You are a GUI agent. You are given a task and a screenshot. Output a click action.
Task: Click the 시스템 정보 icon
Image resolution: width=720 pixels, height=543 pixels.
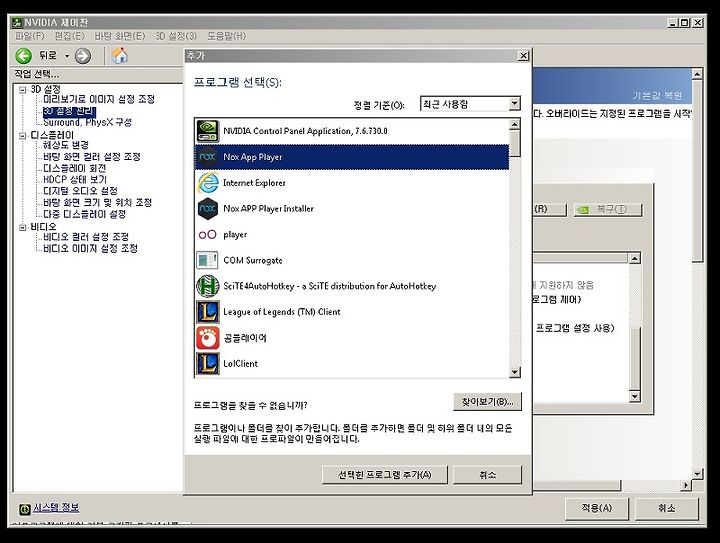[x=25, y=509]
